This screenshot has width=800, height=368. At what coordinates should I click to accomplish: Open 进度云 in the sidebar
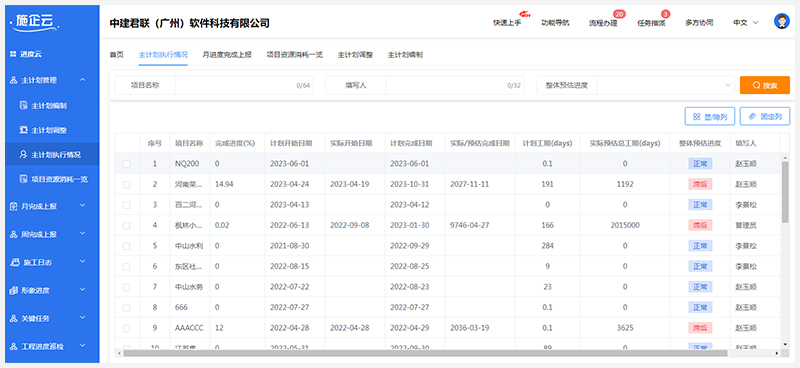click(31, 54)
